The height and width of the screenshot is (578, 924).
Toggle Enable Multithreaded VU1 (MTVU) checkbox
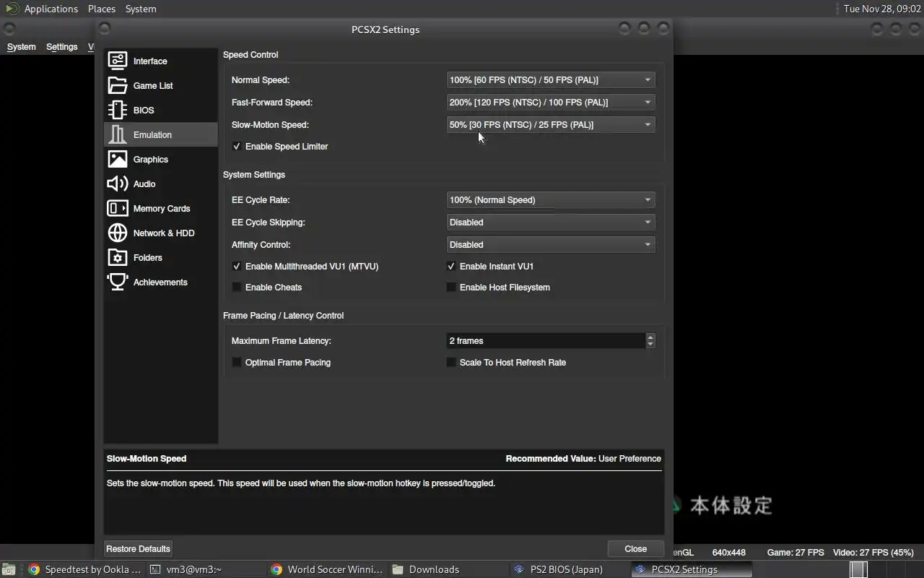237,266
